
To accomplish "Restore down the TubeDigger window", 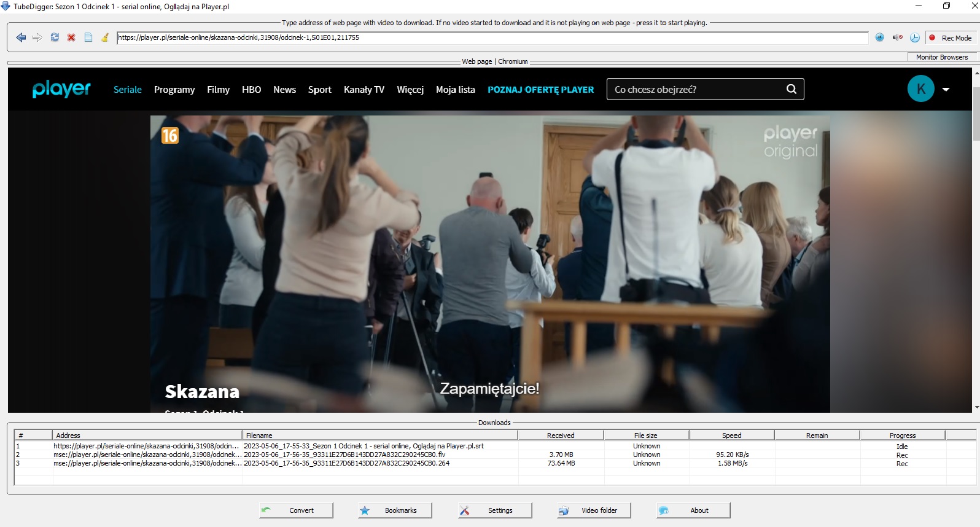I will coord(946,6).
